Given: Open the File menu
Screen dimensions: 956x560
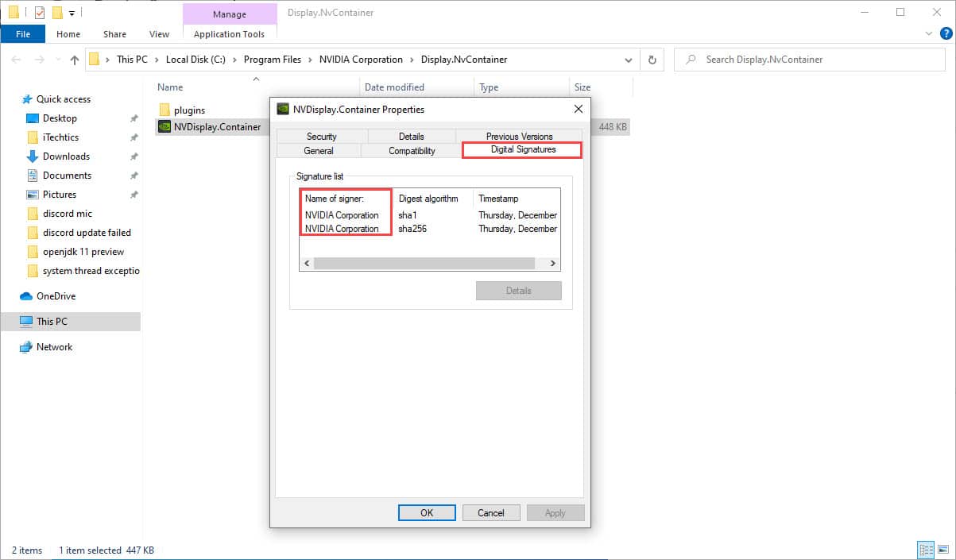Looking at the screenshot, I should pyautogui.click(x=23, y=34).
